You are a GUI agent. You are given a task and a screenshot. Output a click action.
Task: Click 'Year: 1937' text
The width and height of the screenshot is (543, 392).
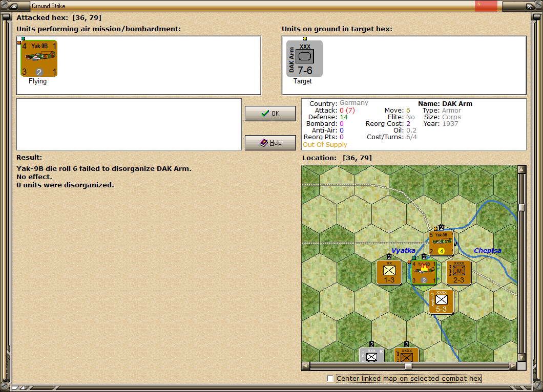[441, 123]
